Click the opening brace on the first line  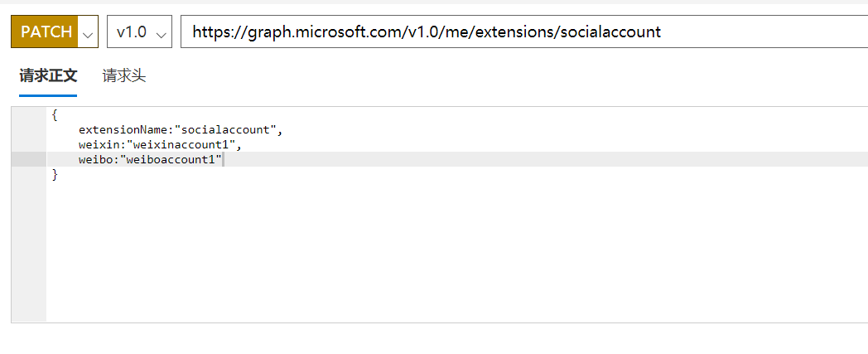(x=55, y=115)
